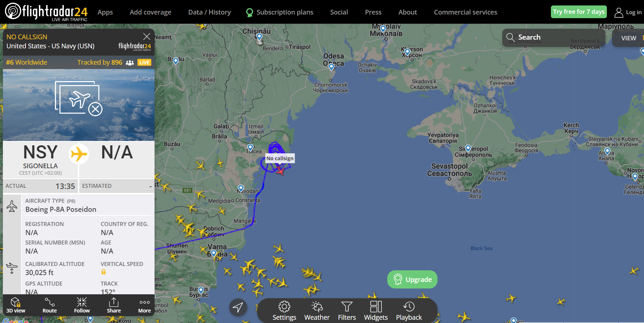
Task: Select the red tracked aircraft on map
Action: pyautogui.click(x=280, y=170)
